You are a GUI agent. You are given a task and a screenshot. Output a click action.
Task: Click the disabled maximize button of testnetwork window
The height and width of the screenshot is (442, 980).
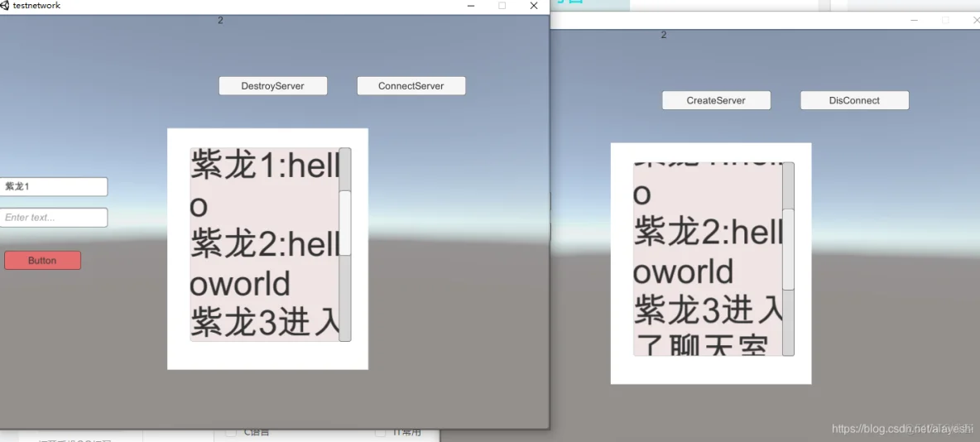tap(502, 6)
